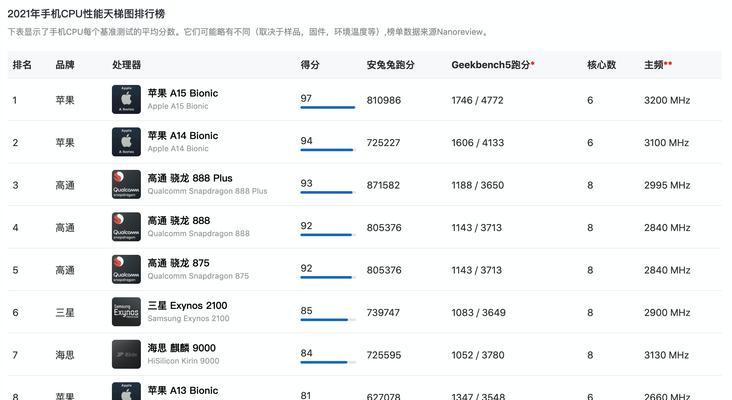The width and height of the screenshot is (732, 400).
Task: Click the Geekbench5跑分 column header
Action: (x=493, y=65)
